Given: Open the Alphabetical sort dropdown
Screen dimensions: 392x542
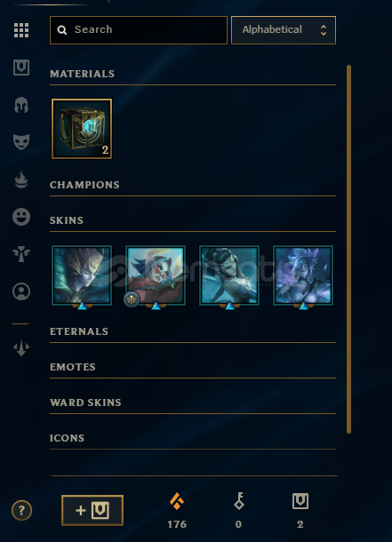Looking at the screenshot, I should 284,30.
